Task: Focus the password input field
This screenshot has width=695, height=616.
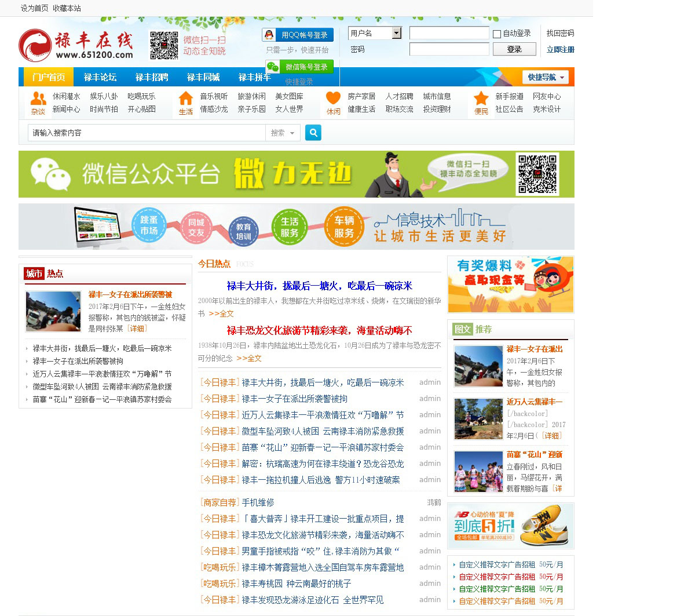Action: (x=449, y=49)
